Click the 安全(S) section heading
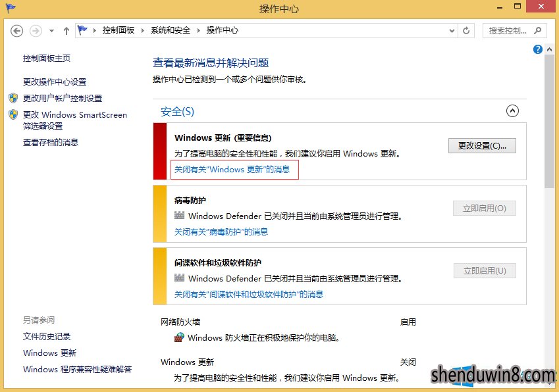The width and height of the screenshot is (559, 392). pyautogui.click(x=177, y=112)
